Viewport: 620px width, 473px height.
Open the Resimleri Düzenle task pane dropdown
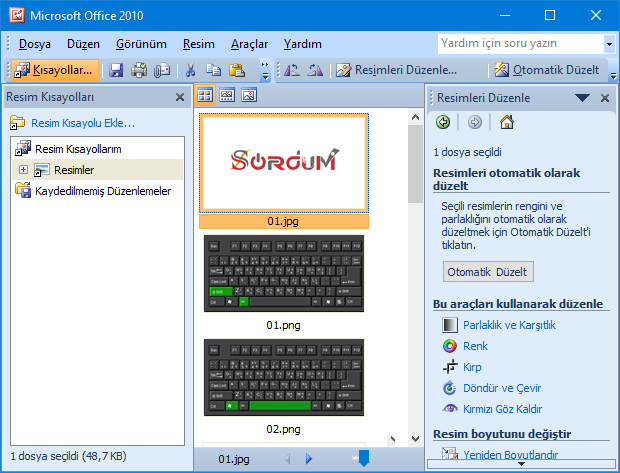click(x=582, y=98)
